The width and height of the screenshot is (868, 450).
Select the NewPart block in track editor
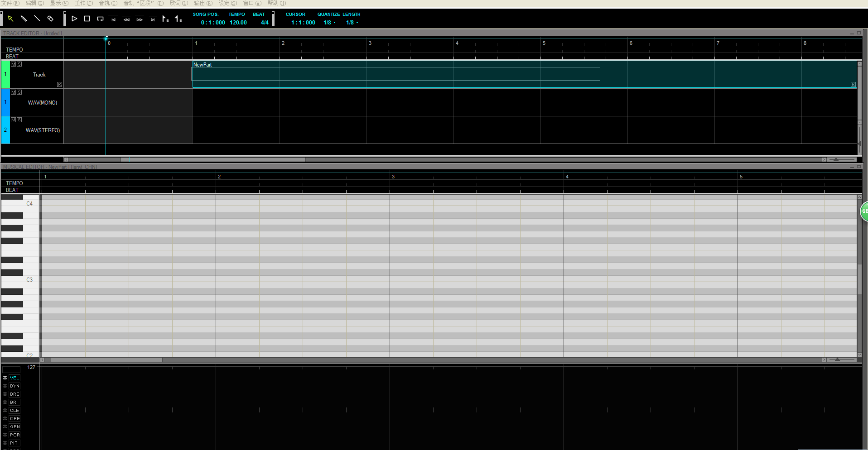pyautogui.click(x=525, y=74)
